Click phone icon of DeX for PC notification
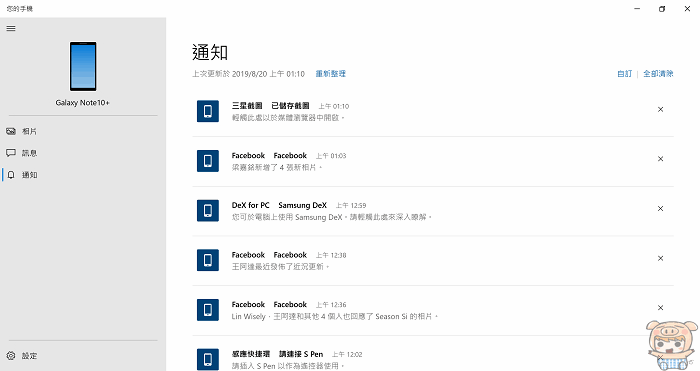The height and width of the screenshot is (371, 700). click(208, 210)
